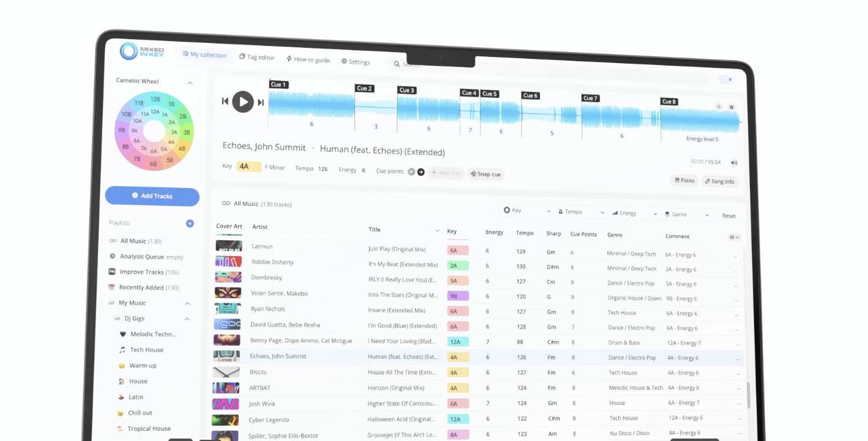Jump to the previous cue point arrow
868x441 pixels.
(x=411, y=172)
